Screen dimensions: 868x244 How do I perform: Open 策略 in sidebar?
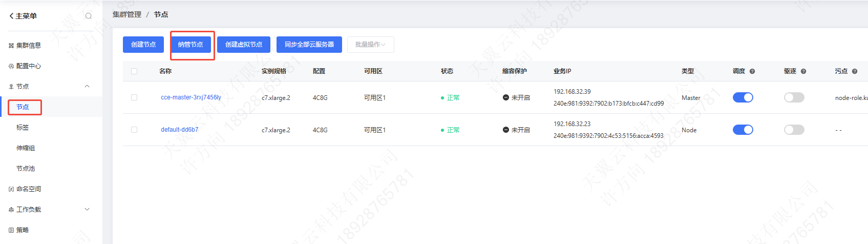click(23, 230)
